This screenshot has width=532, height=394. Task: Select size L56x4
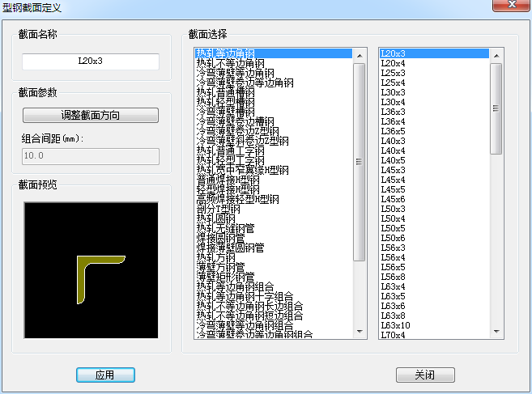click(434, 258)
